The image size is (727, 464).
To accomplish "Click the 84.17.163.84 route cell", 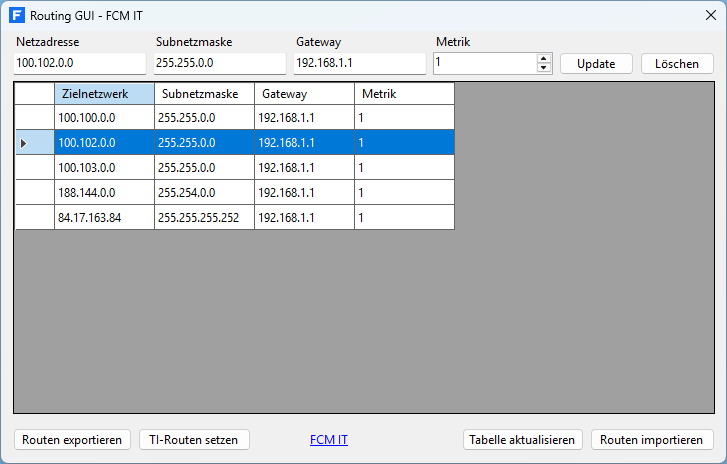I will pos(104,217).
